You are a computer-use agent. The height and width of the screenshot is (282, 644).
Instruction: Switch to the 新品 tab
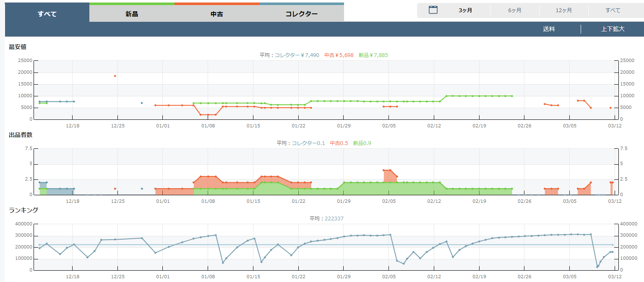[x=132, y=14]
